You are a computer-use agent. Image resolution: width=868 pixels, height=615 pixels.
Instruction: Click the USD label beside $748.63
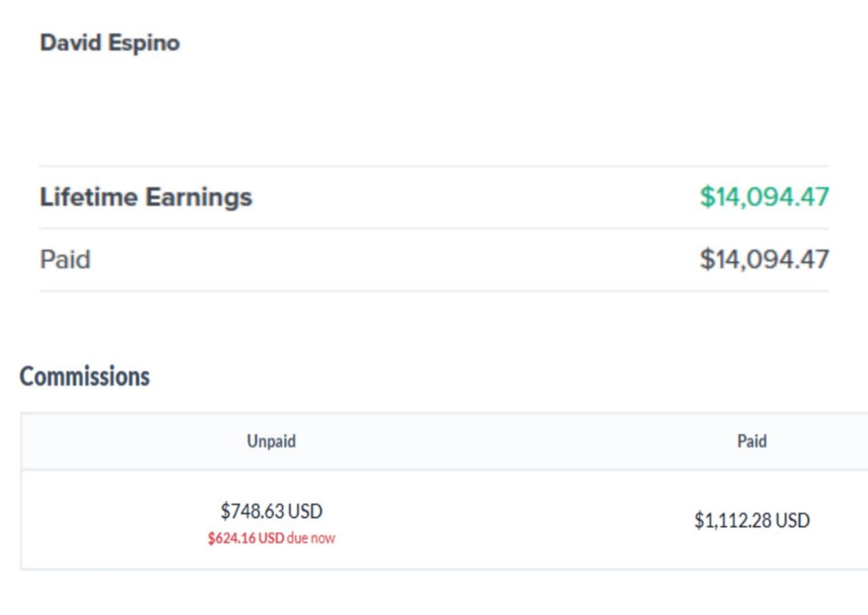point(305,511)
